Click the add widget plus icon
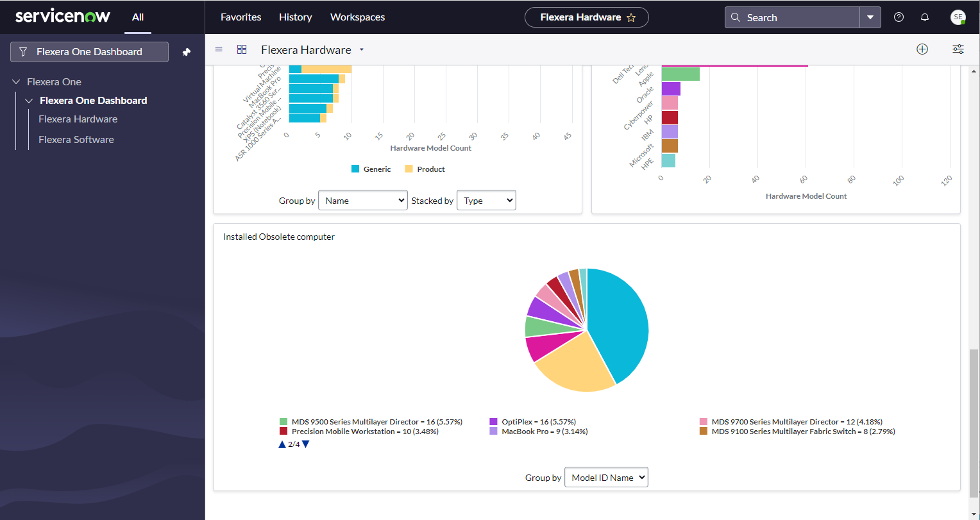This screenshot has width=980, height=520. (922, 49)
